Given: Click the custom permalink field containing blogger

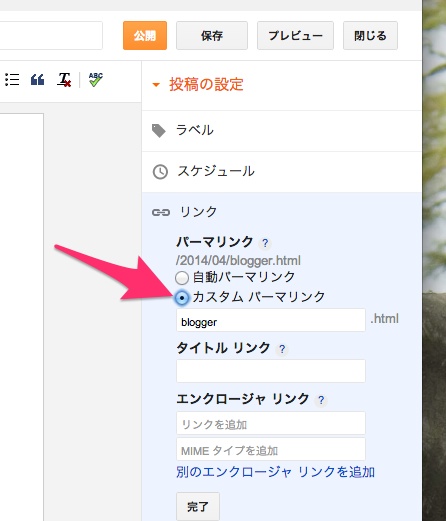Looking at the screenshot, I should tap(271, 320).
